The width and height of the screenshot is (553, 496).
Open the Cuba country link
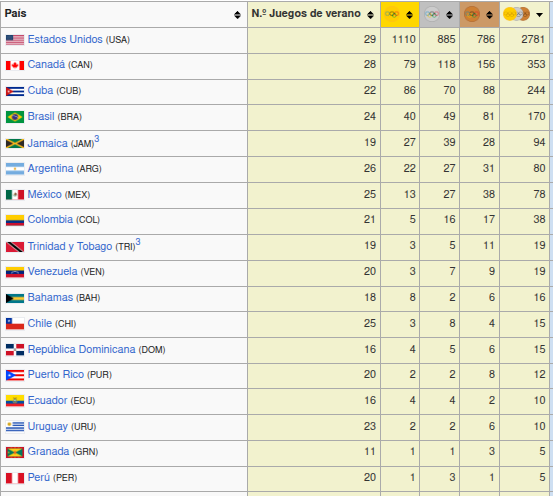pyautogui.click(x=40, y=90)
